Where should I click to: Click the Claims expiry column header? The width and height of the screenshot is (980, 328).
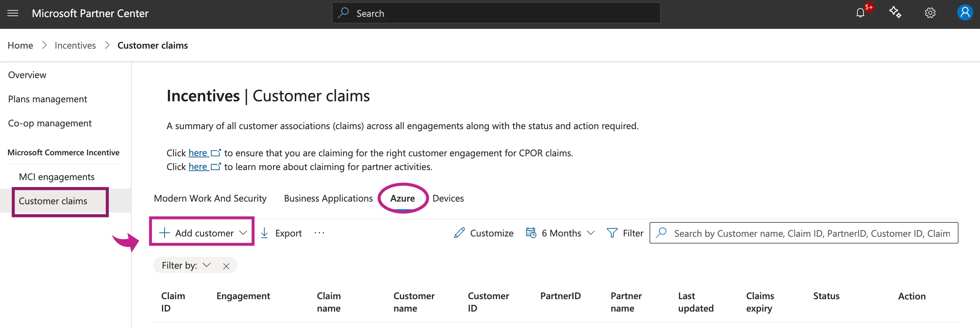pyautogui.click(x=760, y=302)
